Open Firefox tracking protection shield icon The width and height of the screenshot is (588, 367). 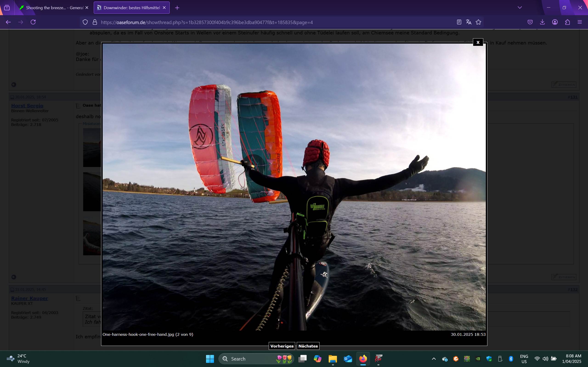pyautogui.click(x=85, y=22)
